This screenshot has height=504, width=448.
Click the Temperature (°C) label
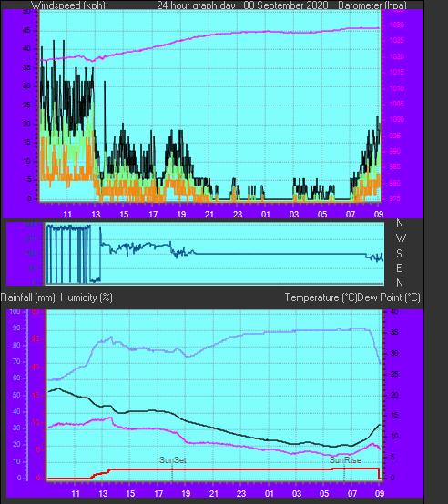321,297
